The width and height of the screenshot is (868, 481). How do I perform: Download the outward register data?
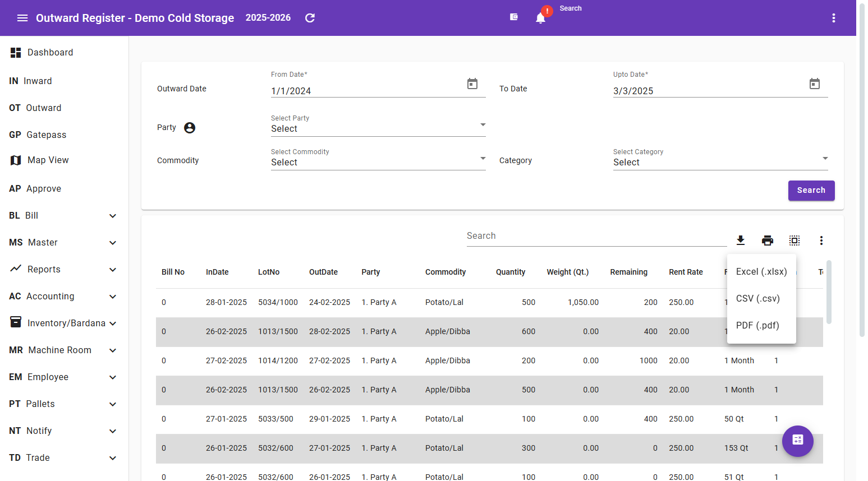tap(741, 240)
